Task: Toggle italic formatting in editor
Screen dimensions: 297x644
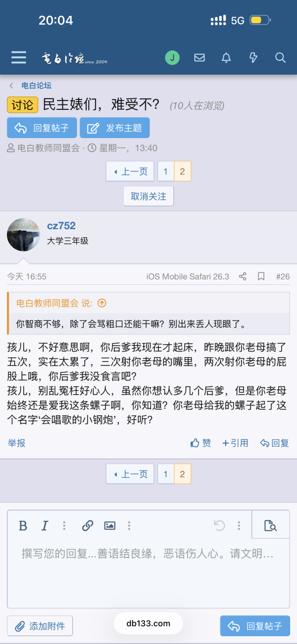Action: tap(45, 525)
